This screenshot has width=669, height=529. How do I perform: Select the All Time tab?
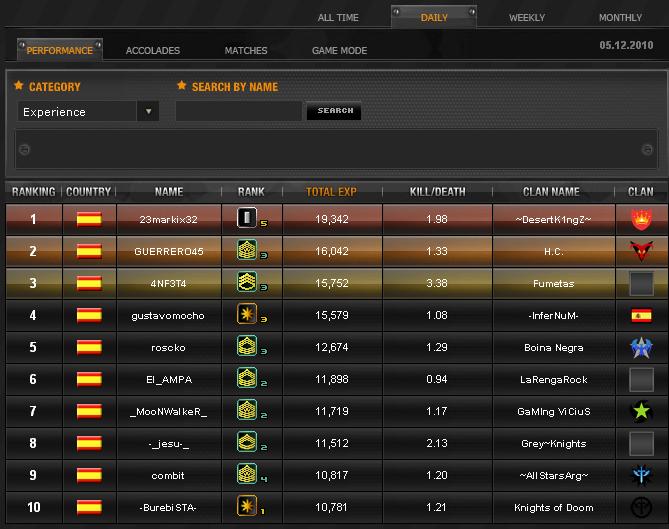pyautogui.click(x=339, y=18)
